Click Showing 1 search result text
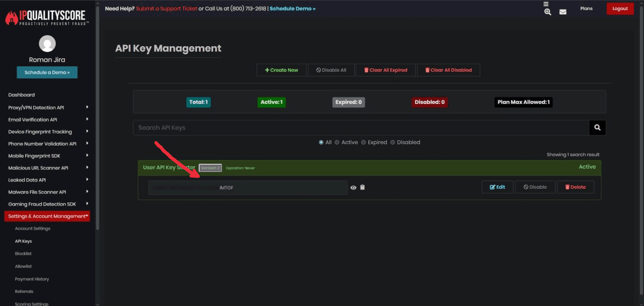This screenshot has width=644, height=306. (573, 155)
